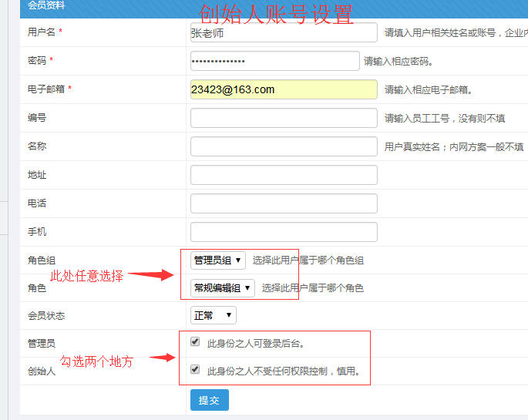Click the 提交 submit button

(209, 400)
